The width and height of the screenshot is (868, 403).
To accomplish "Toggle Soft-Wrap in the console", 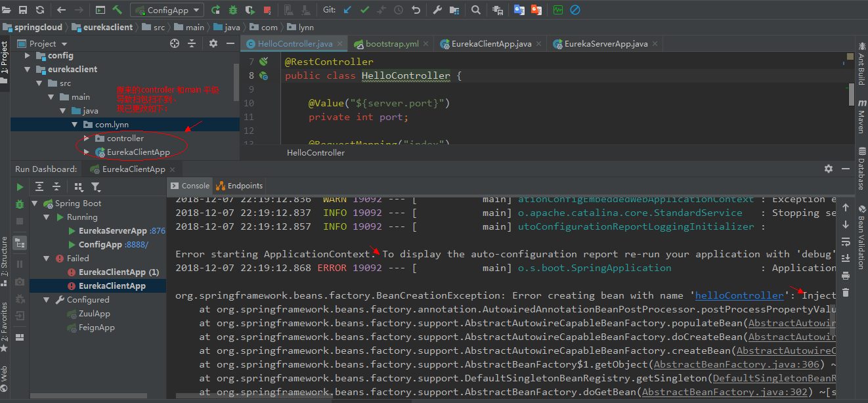I will click(846, 242).
